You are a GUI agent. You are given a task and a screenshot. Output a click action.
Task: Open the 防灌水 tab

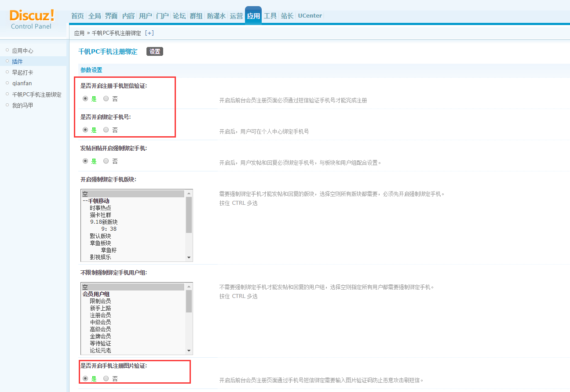216,16
